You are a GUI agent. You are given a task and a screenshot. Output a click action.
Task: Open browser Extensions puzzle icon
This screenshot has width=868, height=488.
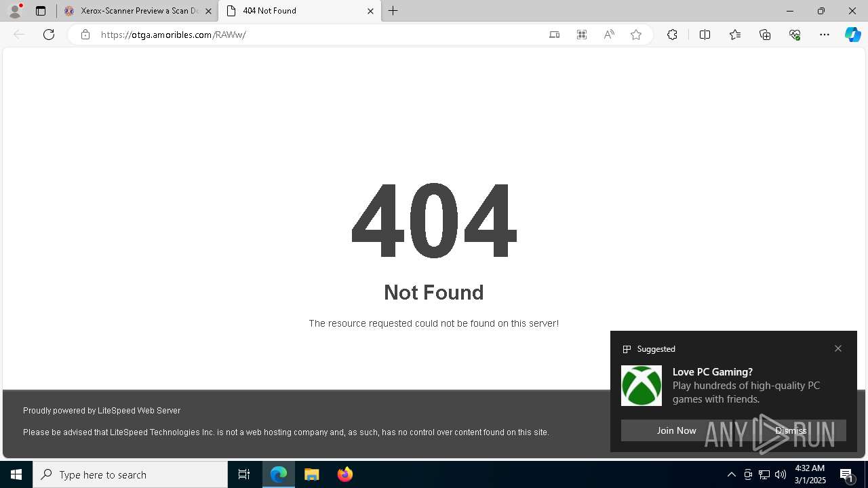point(672,35)
